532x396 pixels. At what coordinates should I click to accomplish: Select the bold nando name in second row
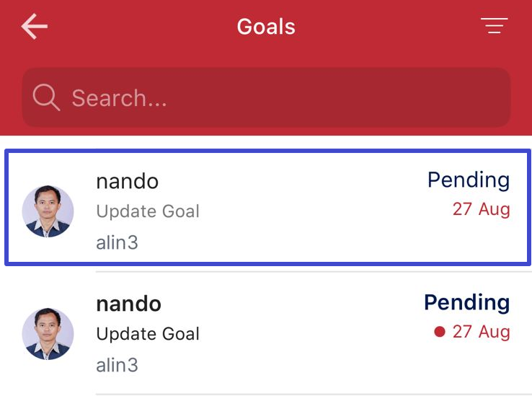coord(128,303)
